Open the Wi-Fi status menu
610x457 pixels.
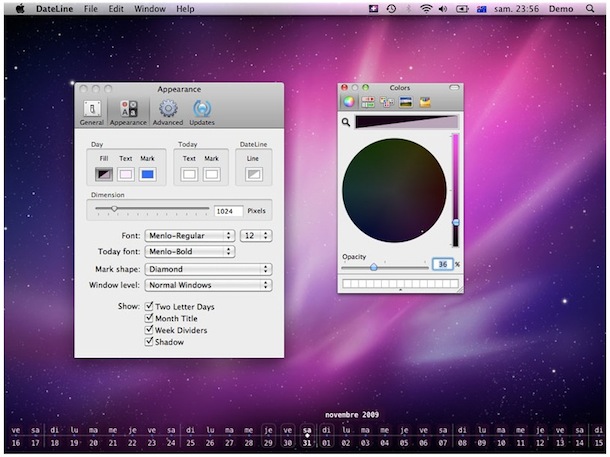pos(426,9)
